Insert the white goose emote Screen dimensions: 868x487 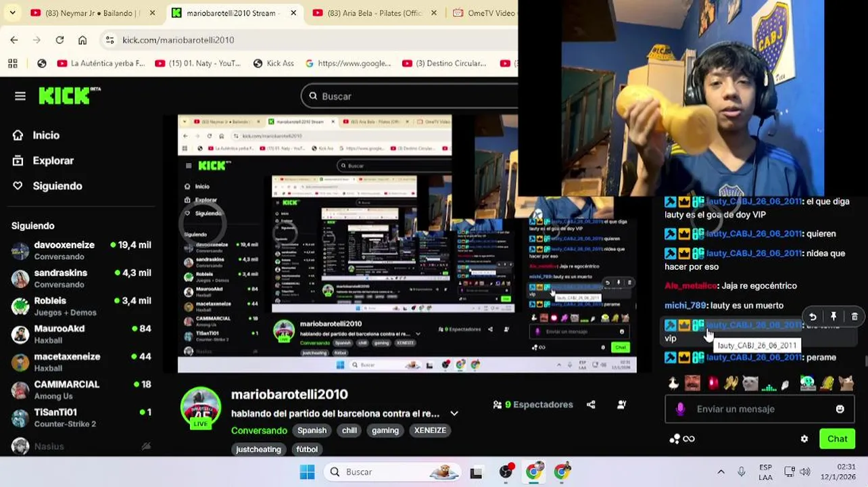pyautogui.click(x=673, y=384)
